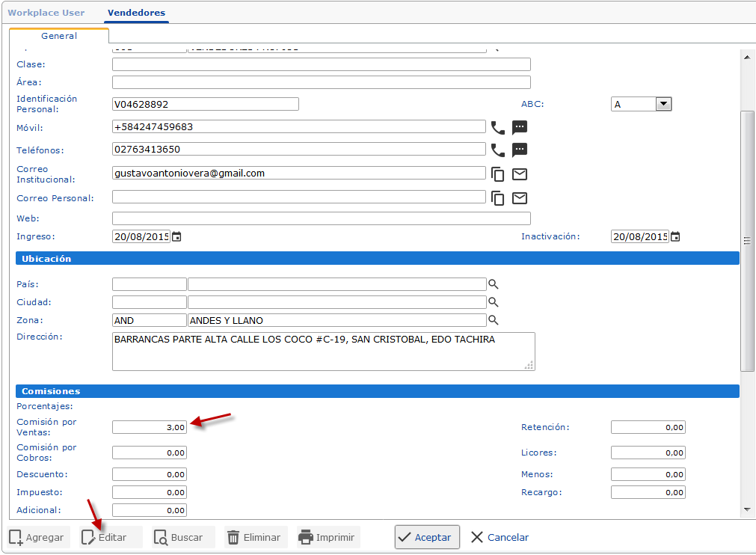This screenshot has width=756, height=555.
Task: Click the SMS message icon beside Móvil
Action: point(520,127)
